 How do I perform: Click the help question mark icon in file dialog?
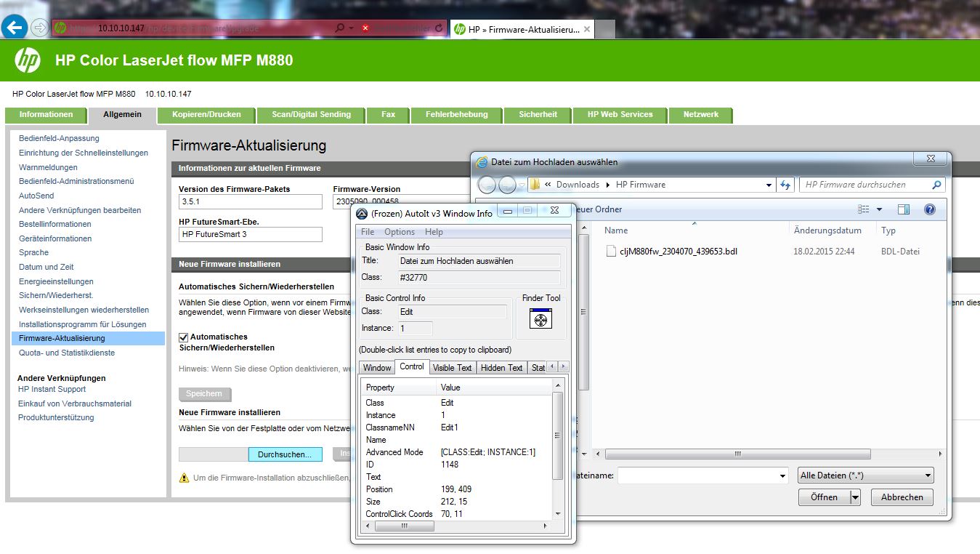coord(929,209)
